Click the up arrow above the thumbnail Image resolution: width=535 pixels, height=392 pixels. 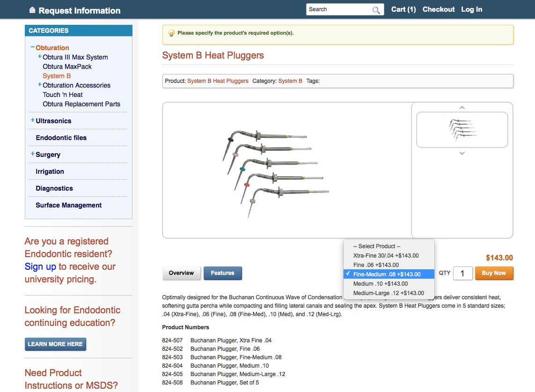462,108
